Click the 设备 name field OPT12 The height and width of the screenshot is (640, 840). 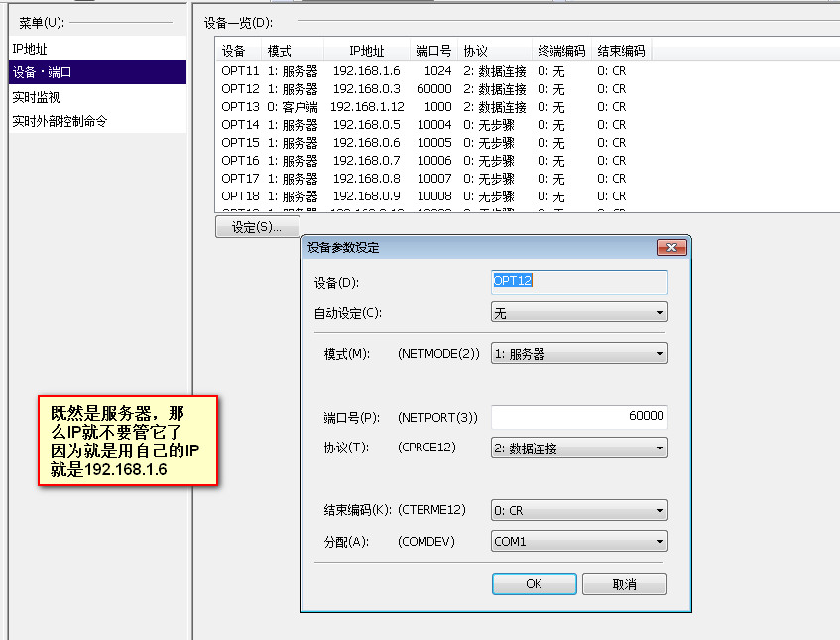pos(579,282)
